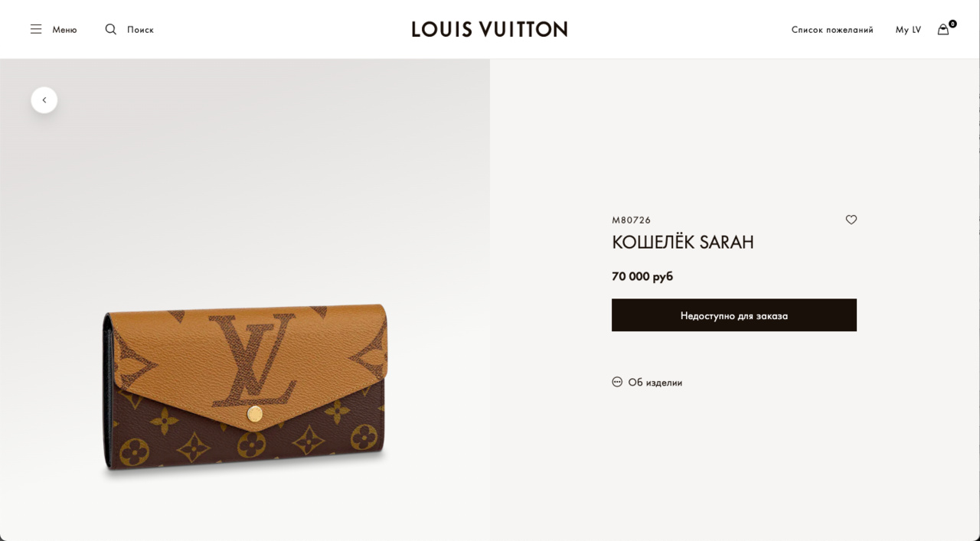Go to Список пожеланий wishlist
Viewport: 980px width, 541px height.
(832, 30)
